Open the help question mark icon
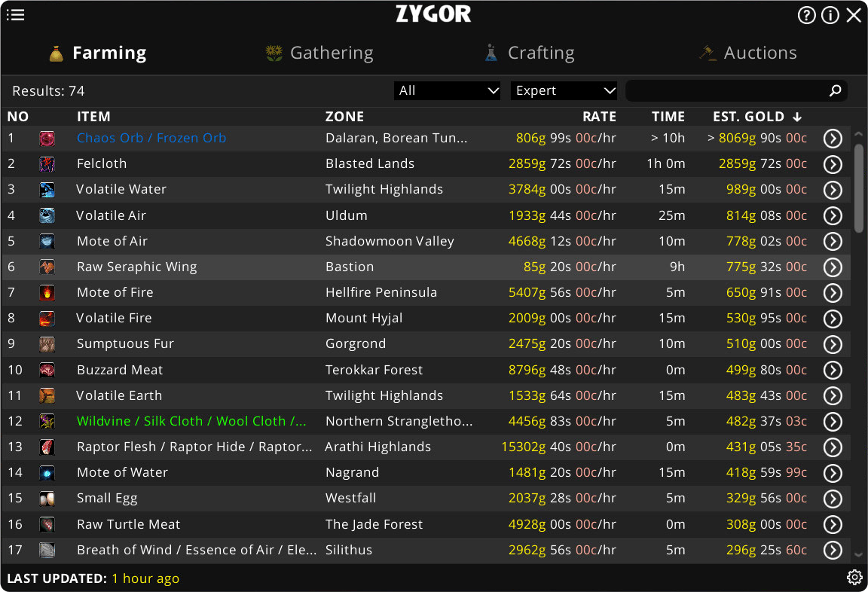This screenshot has width=868, height=592. (806, 15)
